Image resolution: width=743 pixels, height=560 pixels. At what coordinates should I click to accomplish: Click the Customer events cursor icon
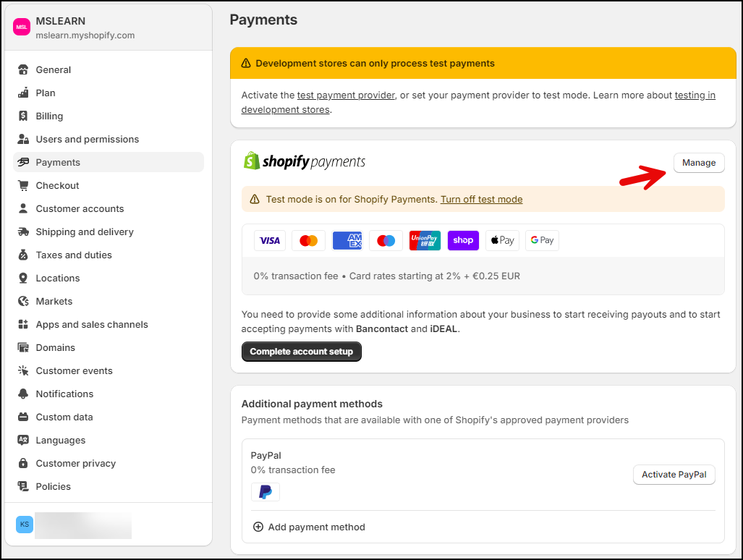[22, 370]
